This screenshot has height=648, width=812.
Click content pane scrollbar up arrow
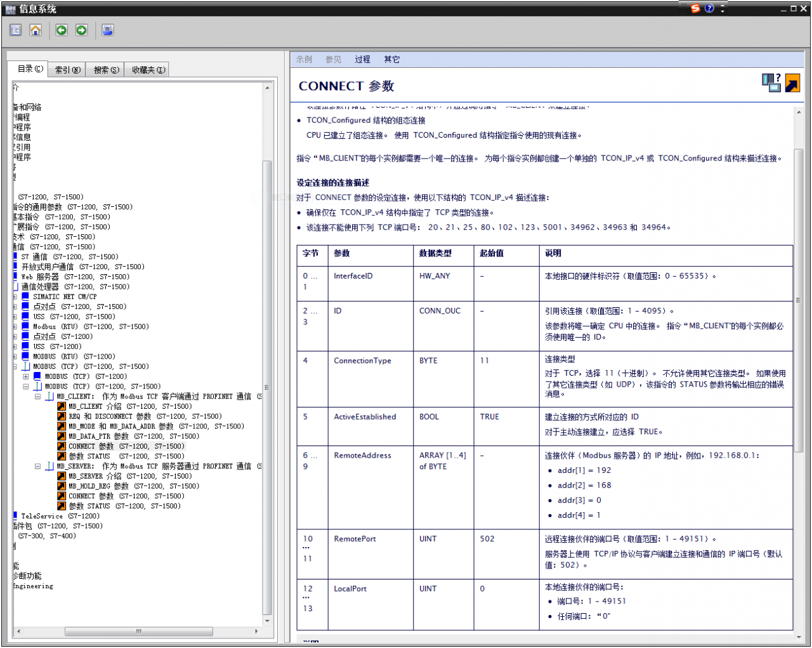(799, 111)
